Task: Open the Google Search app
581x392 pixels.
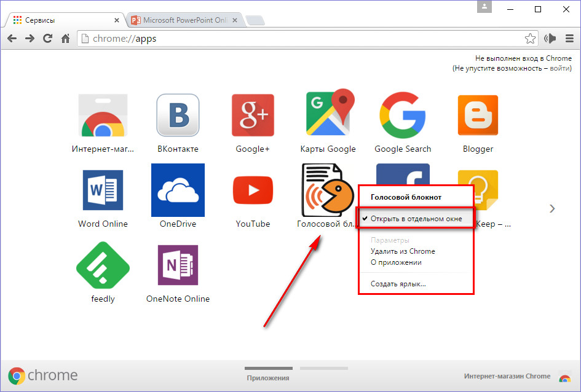Action: click(x=403, y=115)
